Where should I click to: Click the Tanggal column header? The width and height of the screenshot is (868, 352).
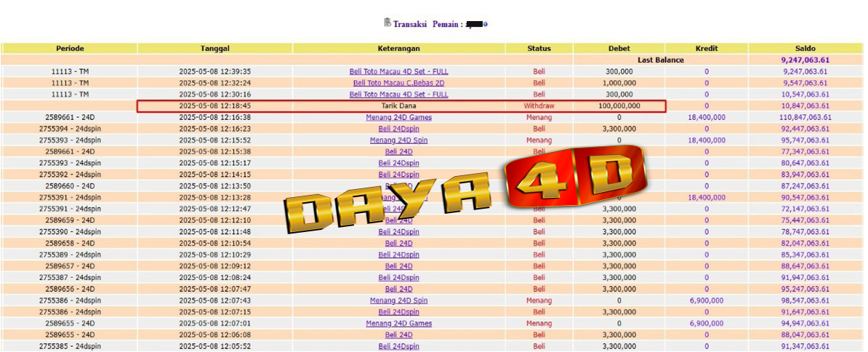coord(215,49)
